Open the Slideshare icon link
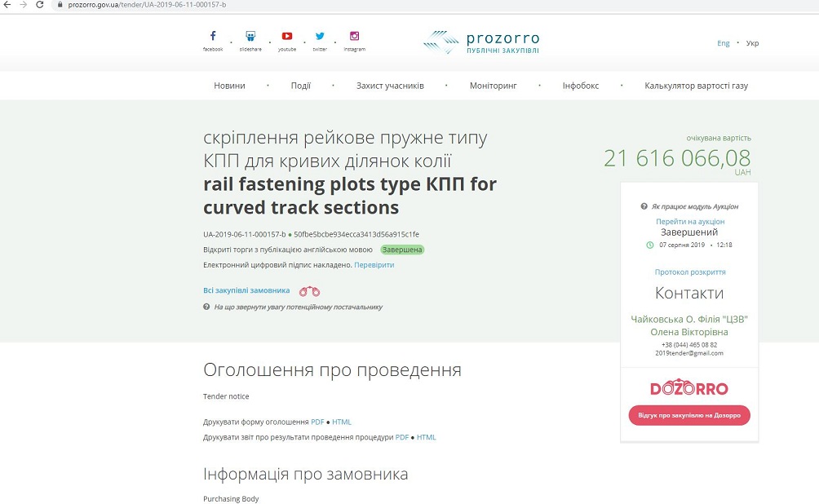The width and height of the screenshot is (819, 504). 250,37
